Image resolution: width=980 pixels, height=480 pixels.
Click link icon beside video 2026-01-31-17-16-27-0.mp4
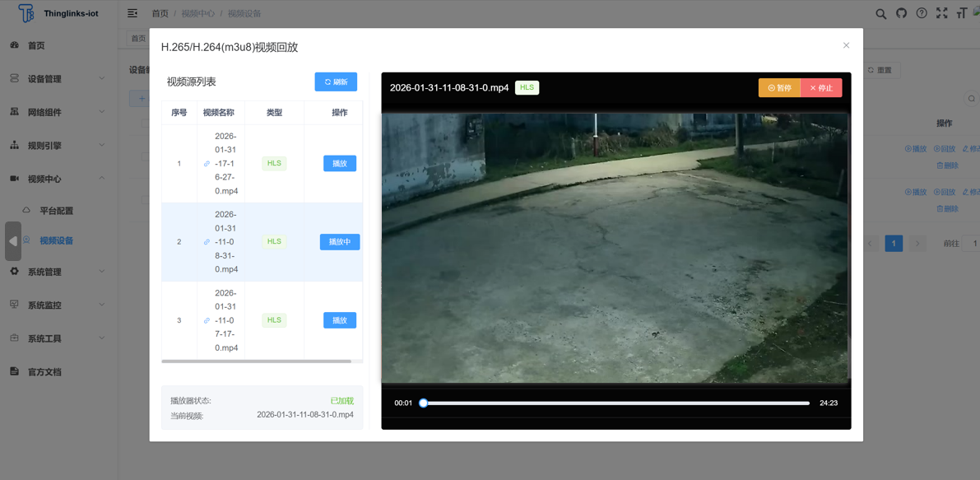tap(207, 164)
